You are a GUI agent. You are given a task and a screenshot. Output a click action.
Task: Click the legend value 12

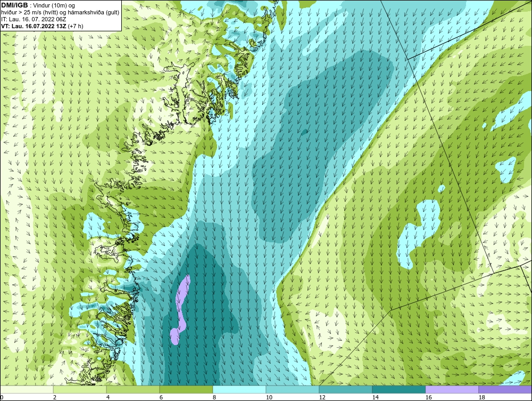pyautogui.click(x=322, y=397)
